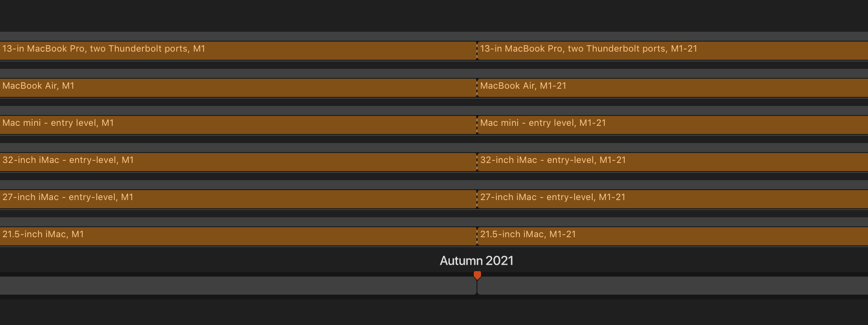The width and height of the screenshot is (868, 325).
Task: Select the 27-inch iMac entry-level M1-21 clip
Action: point(673,199)
